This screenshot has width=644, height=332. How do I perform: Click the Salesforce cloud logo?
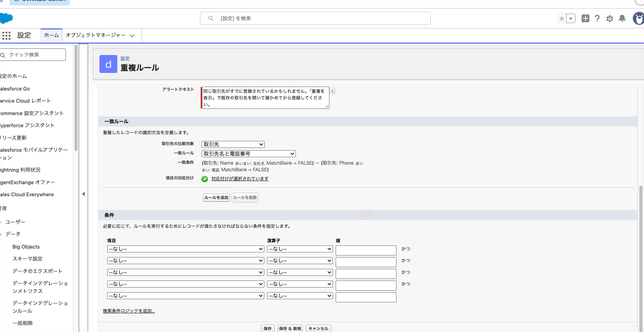6,18
